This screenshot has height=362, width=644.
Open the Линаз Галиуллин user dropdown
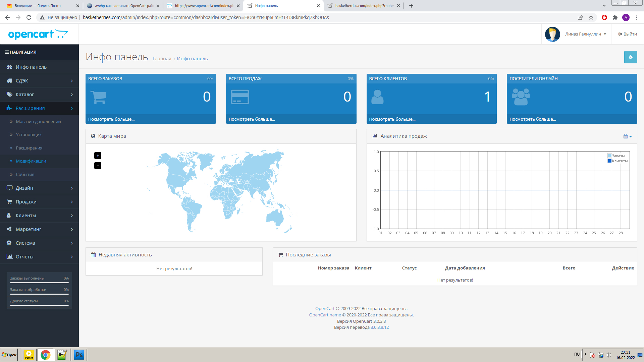pos(585,34)
